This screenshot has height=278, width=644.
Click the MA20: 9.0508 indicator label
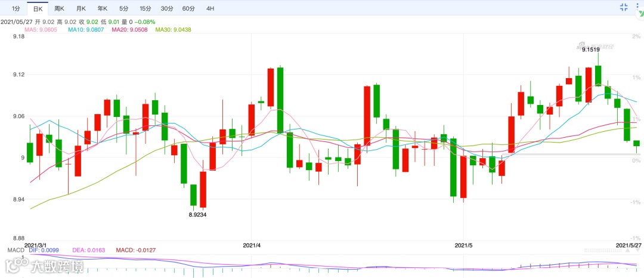pyautogui.click(x=130, y=30)
